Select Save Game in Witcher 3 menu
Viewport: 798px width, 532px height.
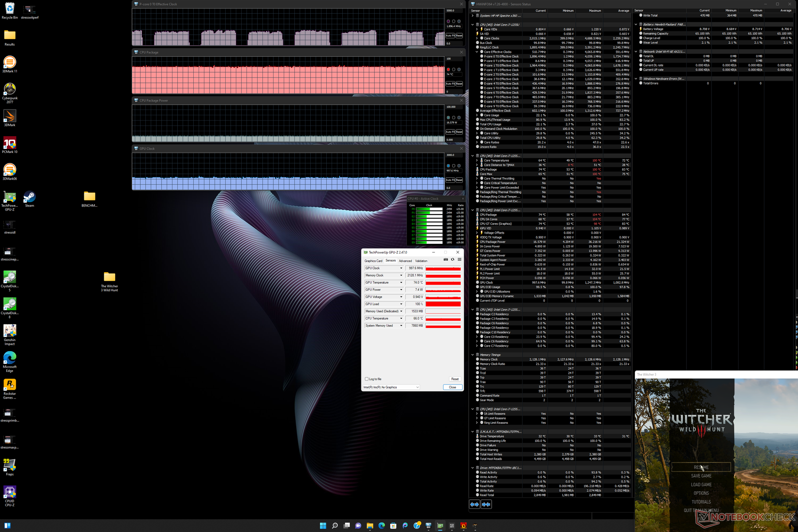tap(701, 476)
